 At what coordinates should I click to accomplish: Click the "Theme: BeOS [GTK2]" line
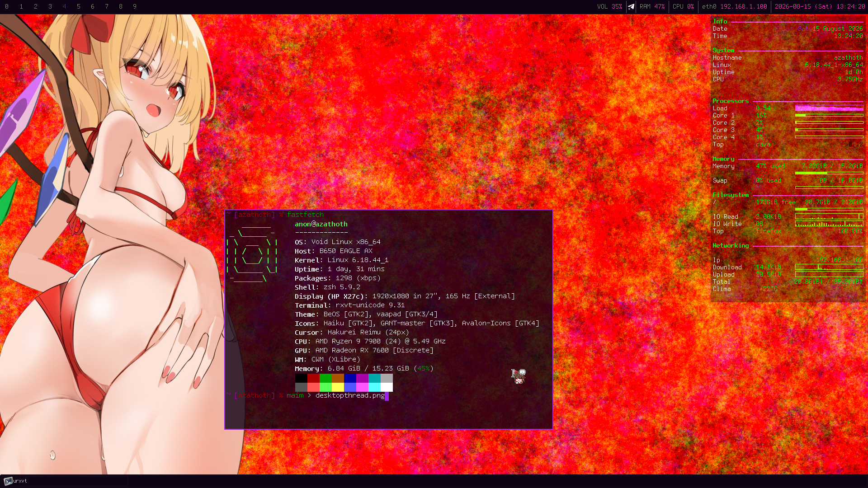(x=366, y=314)
